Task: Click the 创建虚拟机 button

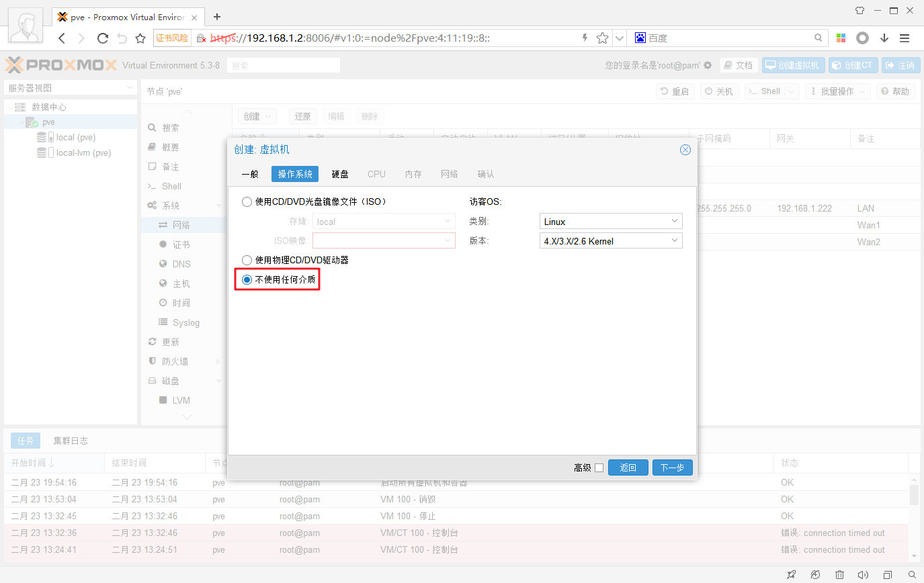Action: coord(793,65)
